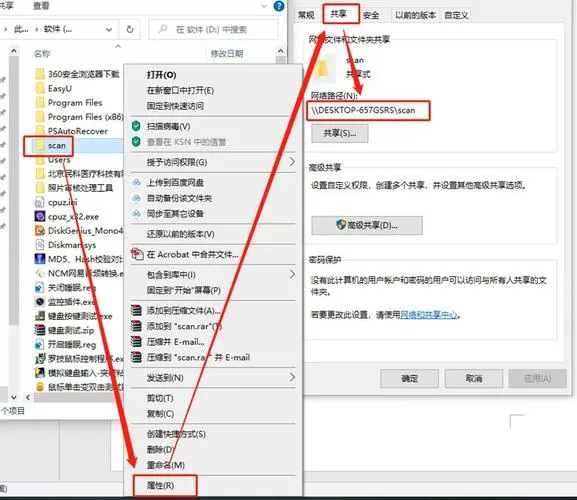Select the 键盘按键测试.exe file icon
The image size is (577, 500).
click(40, 316)
